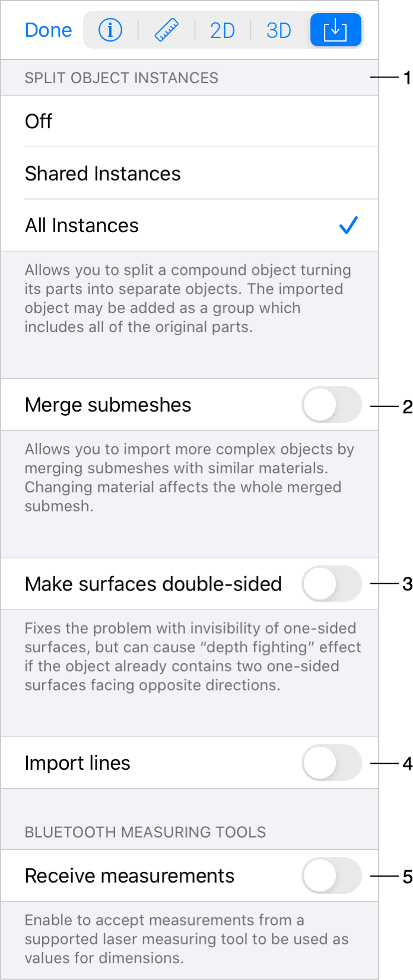Enable the Merge submeshes switch
Viewport: 413px width, 980px height.
tap(331, 405)
